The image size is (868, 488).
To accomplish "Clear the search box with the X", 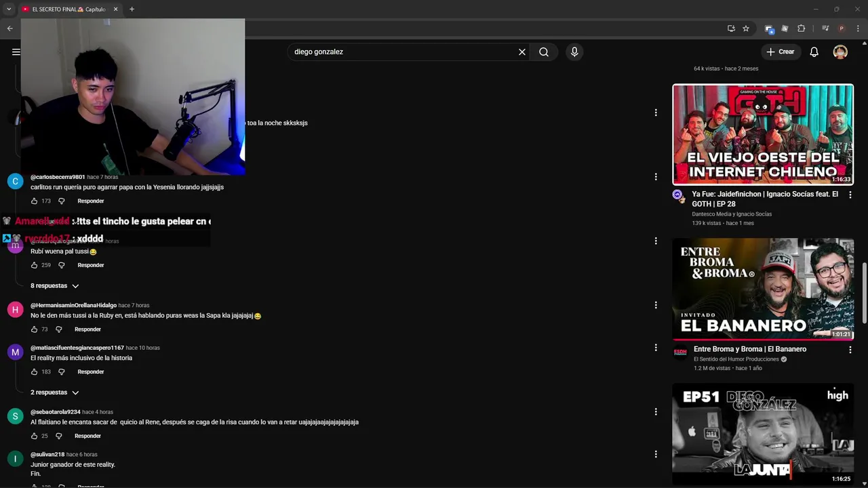I will tap(522, 52).
